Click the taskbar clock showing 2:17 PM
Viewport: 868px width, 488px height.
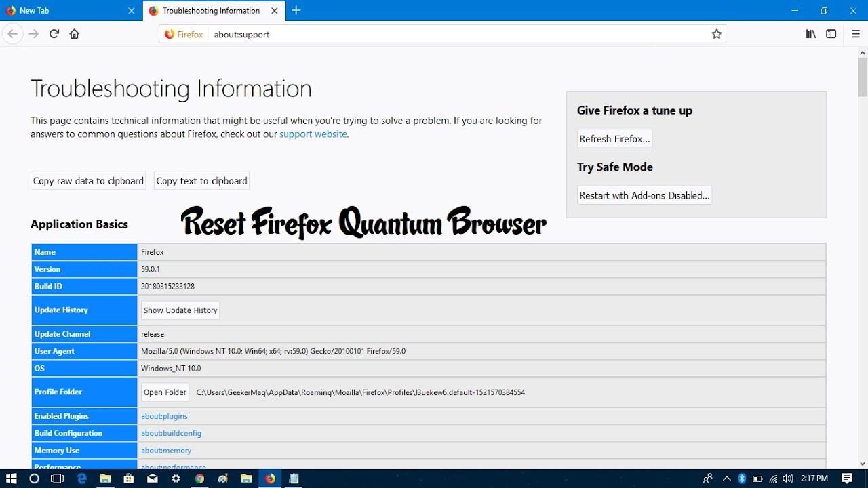click(814, 479)
